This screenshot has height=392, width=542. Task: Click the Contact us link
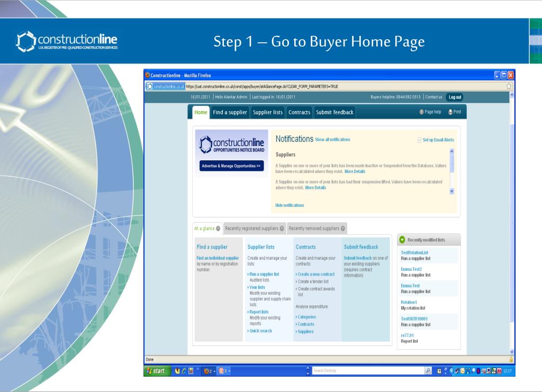[x=433, y=97]
